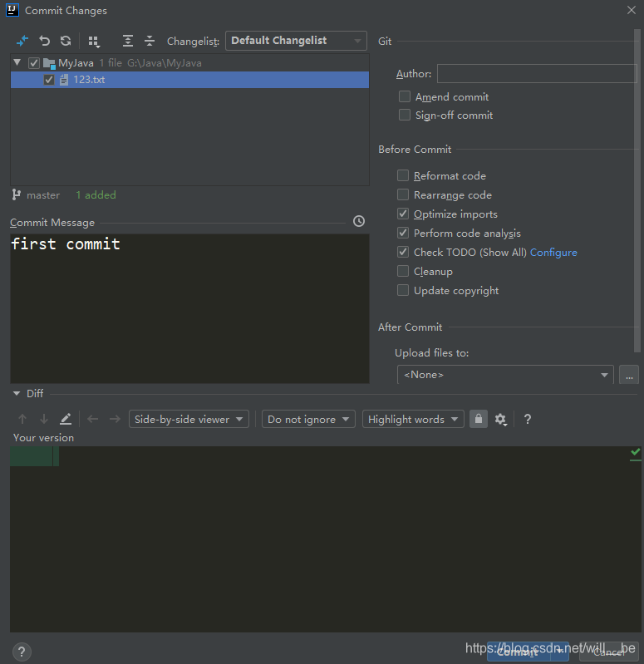Click the 'master' branch name text
The width and height of the screenshot is (644, 664).
(43, 195)
